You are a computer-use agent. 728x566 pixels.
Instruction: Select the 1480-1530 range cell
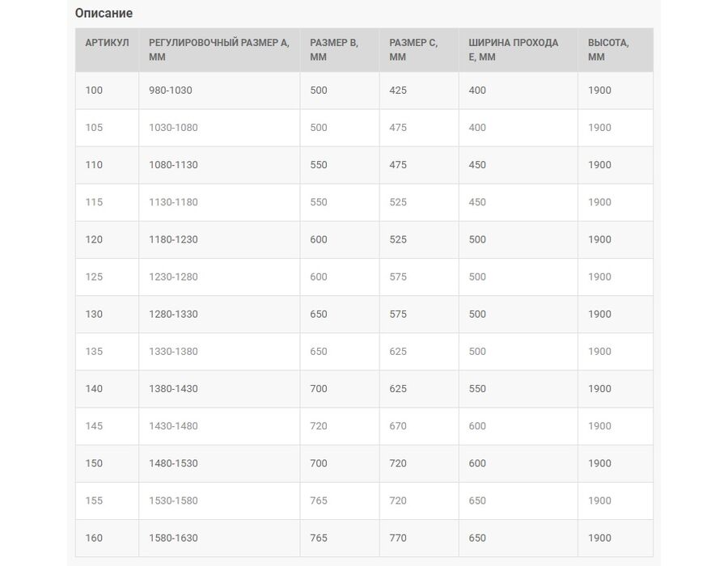click(219, 463)
